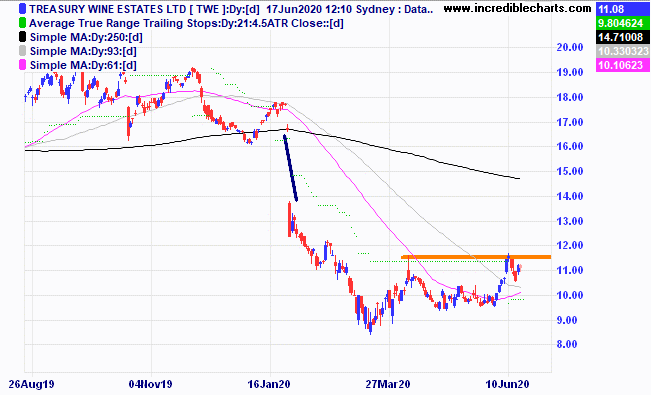Click the 20.00 price axis label
Image resolution: width=651 pixels, height=395 pixels.
570,47
